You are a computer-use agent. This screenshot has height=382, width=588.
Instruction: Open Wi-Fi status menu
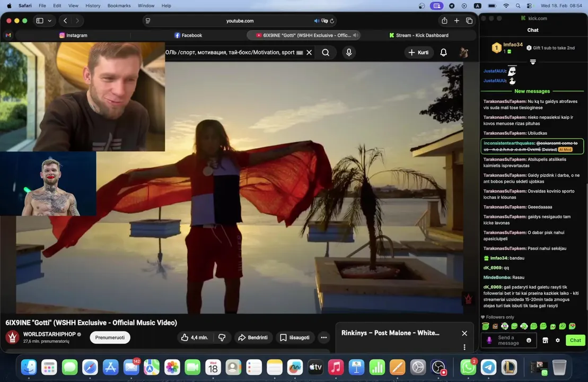pos(506,6)
